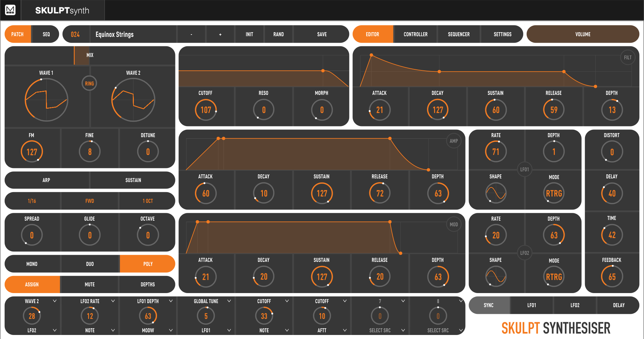This screenshot has height=339, width=644.
Task: Click the oscillator MIX slider
Action: point(90,55)
